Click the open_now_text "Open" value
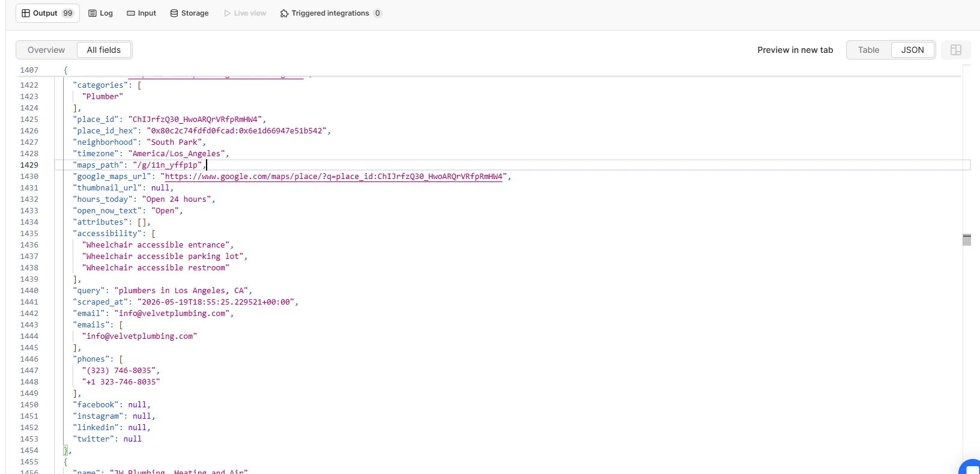This screenshot has width=980, height=474. click(165, 211)
